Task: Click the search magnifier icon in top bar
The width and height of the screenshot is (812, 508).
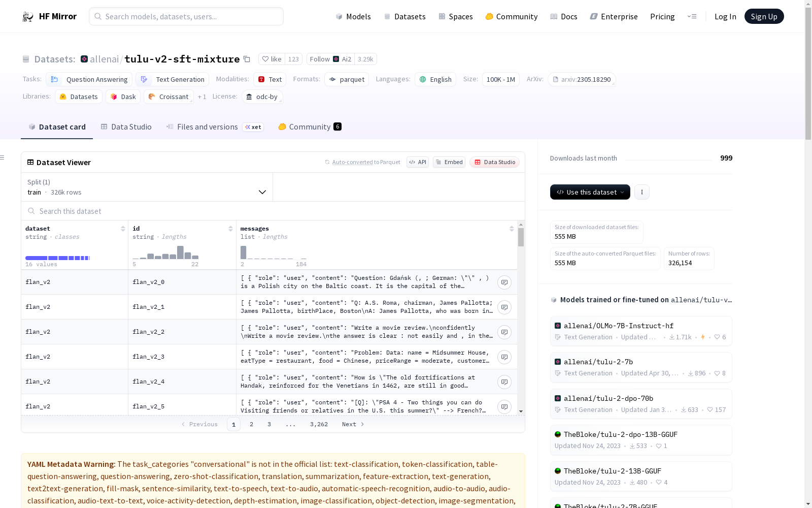Action: pyautogui.click(x=98, y=16)
